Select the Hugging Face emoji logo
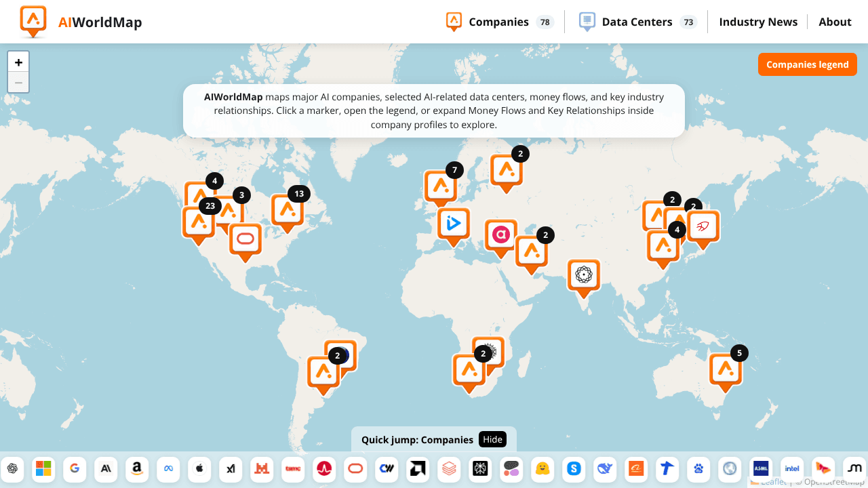 (542, 468)
